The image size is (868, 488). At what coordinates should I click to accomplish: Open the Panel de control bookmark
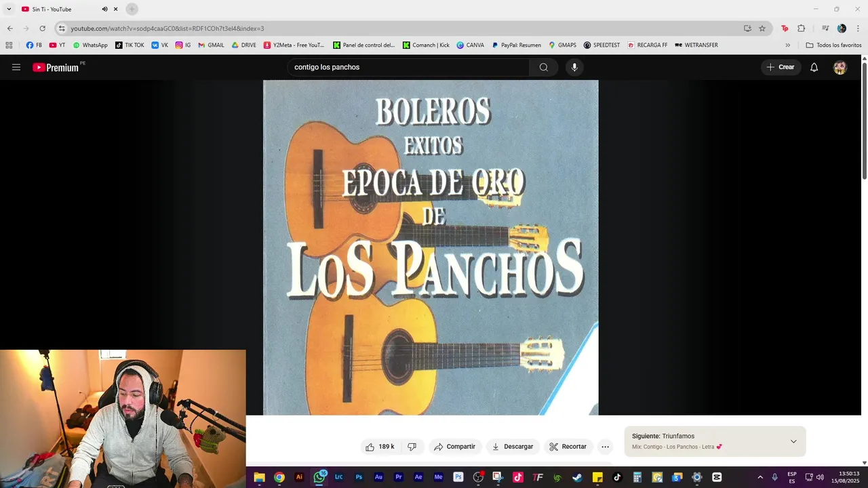coord(364,45)
